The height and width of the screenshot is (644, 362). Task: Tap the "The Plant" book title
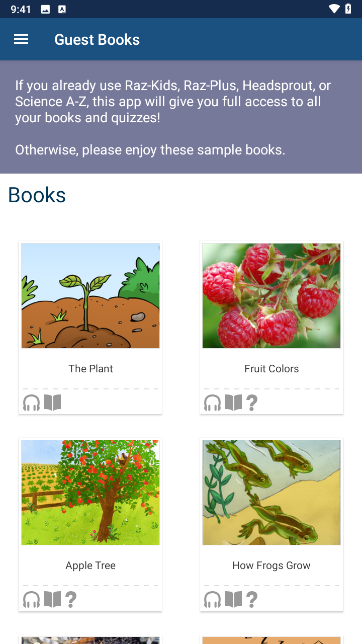(90, 369)
